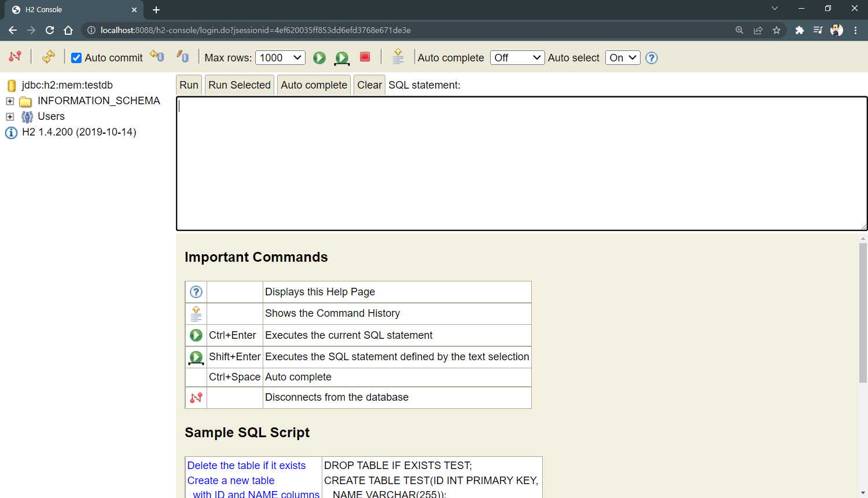The height and width of the screenshot is (498, 868).
Task: Click the site information icon in the address bar
Action: click(91, 30)
